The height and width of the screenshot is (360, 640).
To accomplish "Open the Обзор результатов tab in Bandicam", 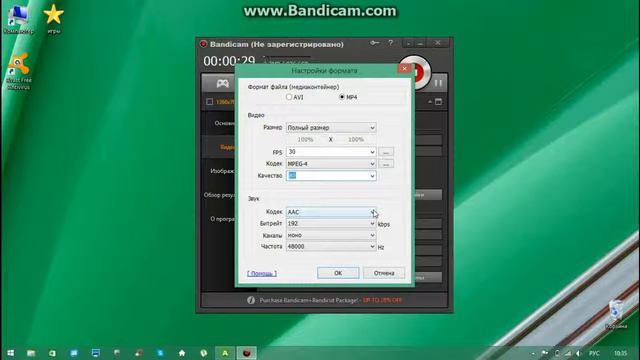I will tap(219, 195).
